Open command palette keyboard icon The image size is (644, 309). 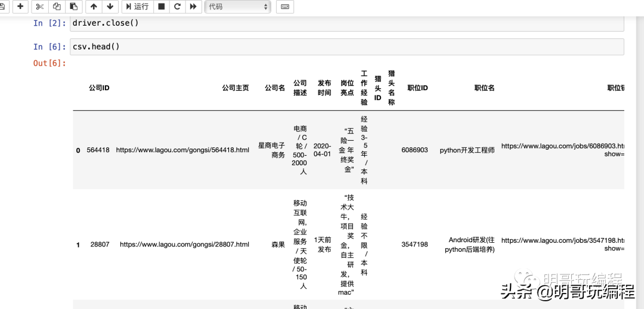(285, 7)
